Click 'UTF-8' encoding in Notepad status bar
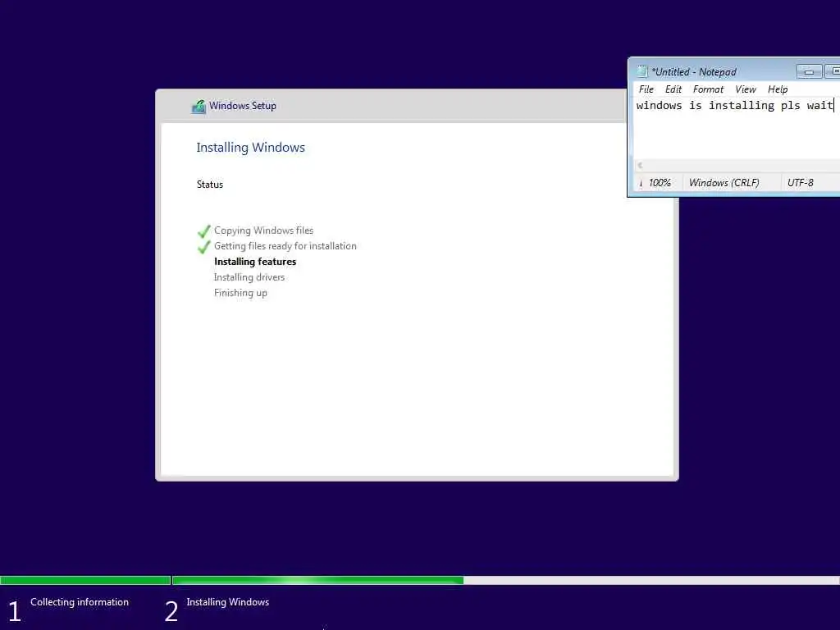840x630 pixels. point(801,183)
